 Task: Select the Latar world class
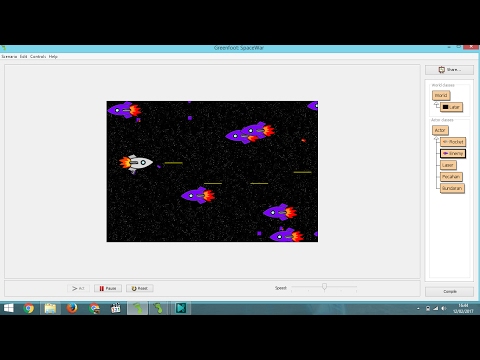pyautogui.click(x=451, y=107)
